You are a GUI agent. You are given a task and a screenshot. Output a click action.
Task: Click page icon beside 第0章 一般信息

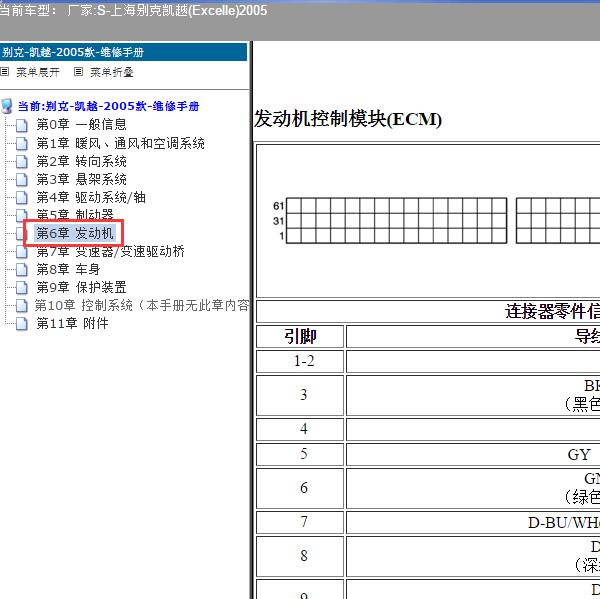22,125
